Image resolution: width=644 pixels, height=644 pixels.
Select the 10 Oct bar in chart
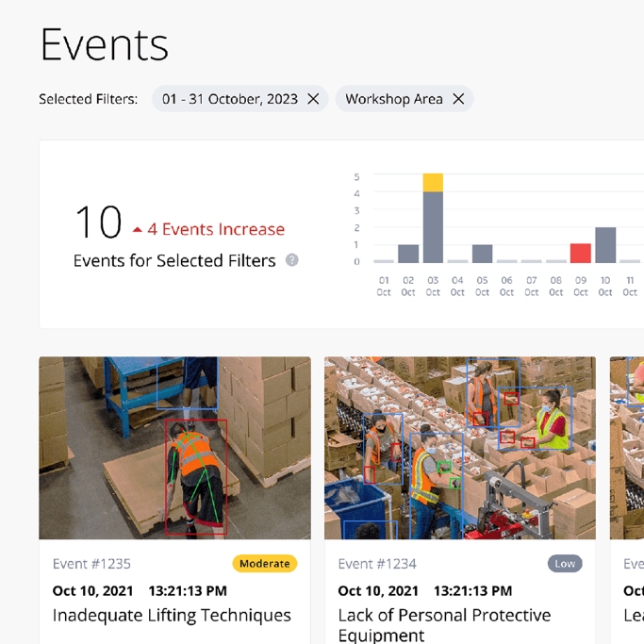(605, 245)
